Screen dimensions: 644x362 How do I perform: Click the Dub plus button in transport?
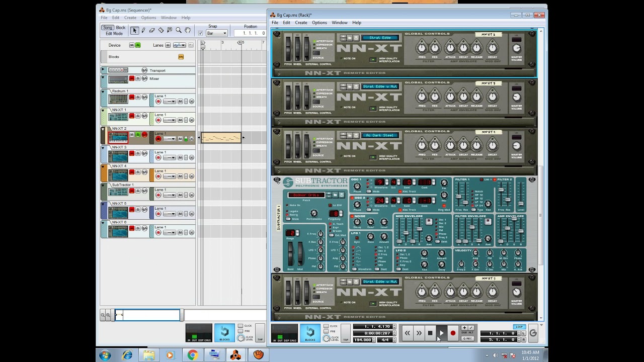[x=464, y=328]
